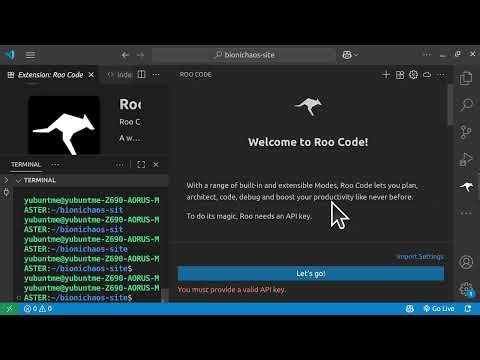Image resolution: width=480 pixels, height=360 pixels.
Task: Open the Roo Code cloud icon
Action: tap(427, 75)
